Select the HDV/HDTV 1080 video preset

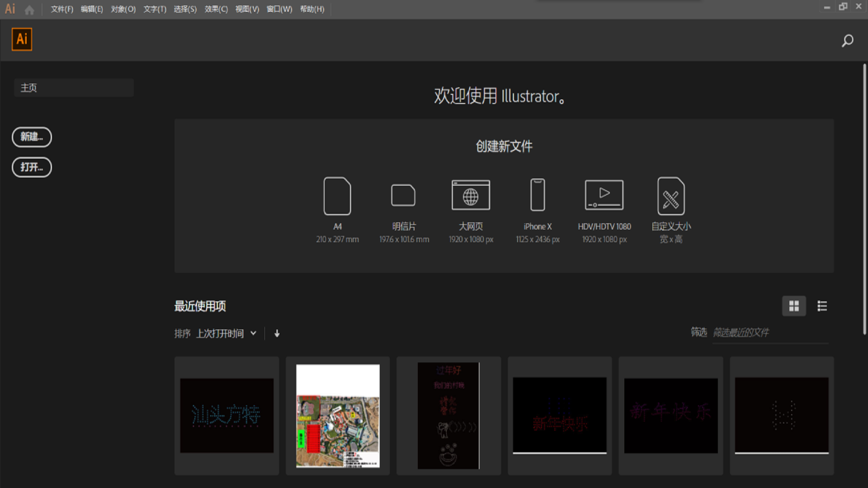tap(604, 195)
